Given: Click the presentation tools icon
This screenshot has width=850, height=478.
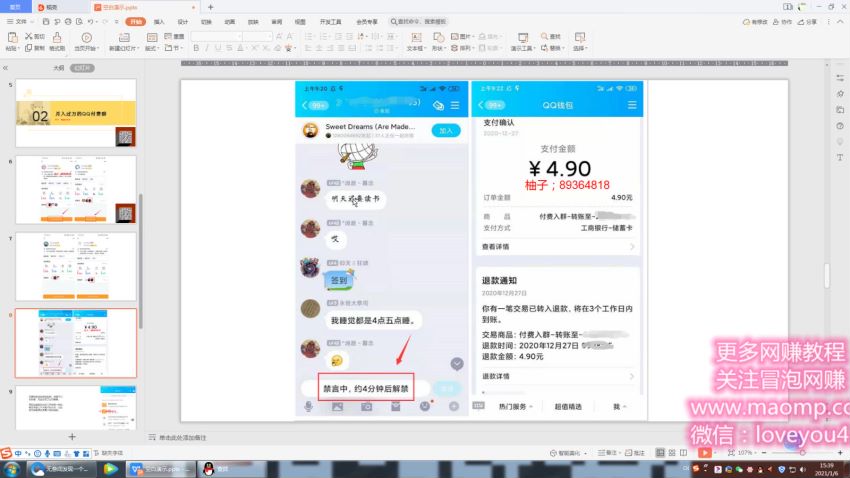Looking at the screenshot, I should 523,37.
